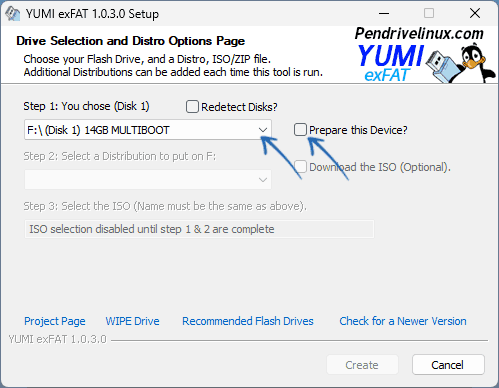Click the Create button
Image resolution: width=499 pixels, height=388 pixels.
[x=362, y=365]
